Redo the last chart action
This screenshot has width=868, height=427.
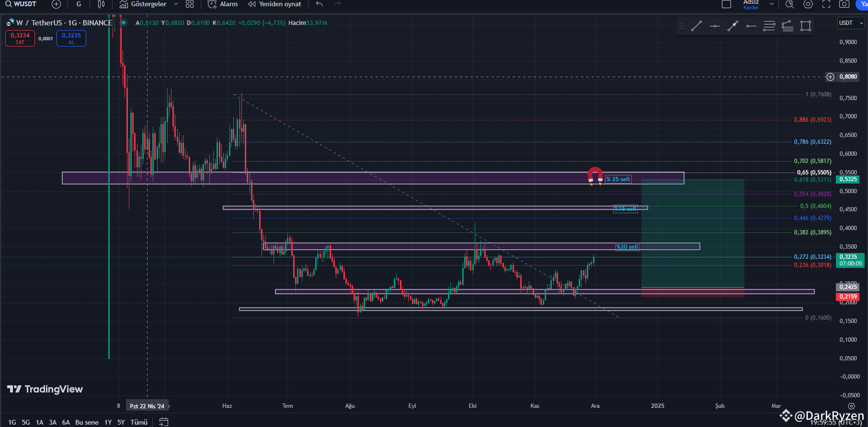point(337,4)
